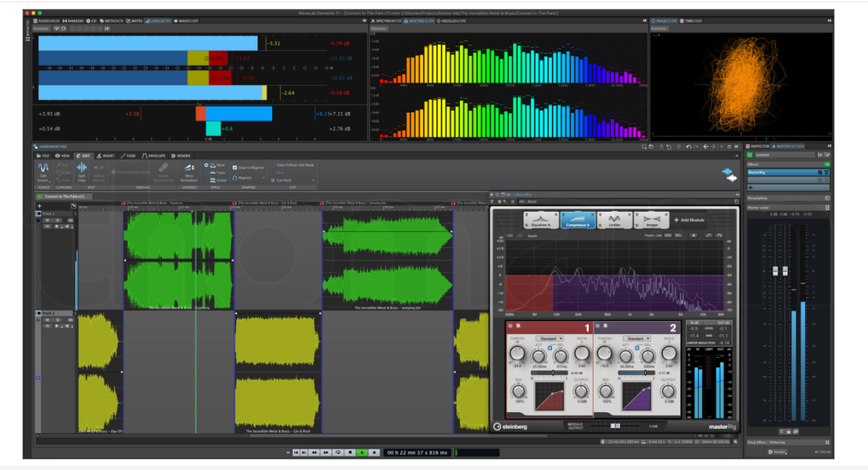Image resolution: width=868 pixels, height=470 pixels.
Task: Select the Equalizer A module in MasterRig
Action: click(x=541, y=220)
